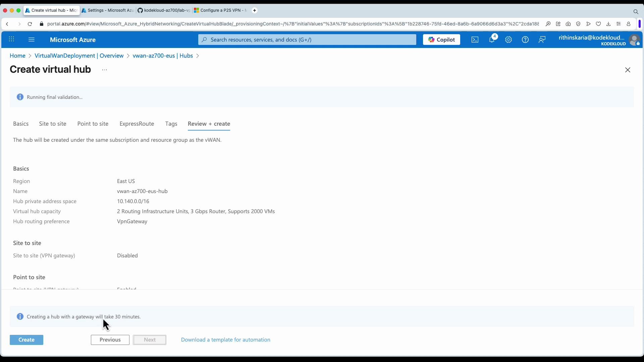The image size is (644, 362).
Task: Switch to Configure a P2S VPN browser tab
Action: [220, 10]
